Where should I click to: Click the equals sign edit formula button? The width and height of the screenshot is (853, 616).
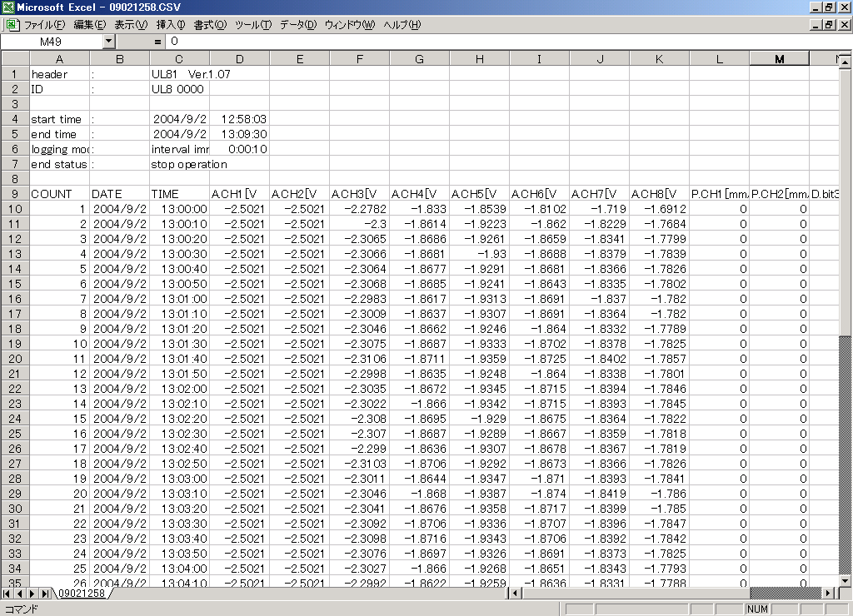coord(157,42)
